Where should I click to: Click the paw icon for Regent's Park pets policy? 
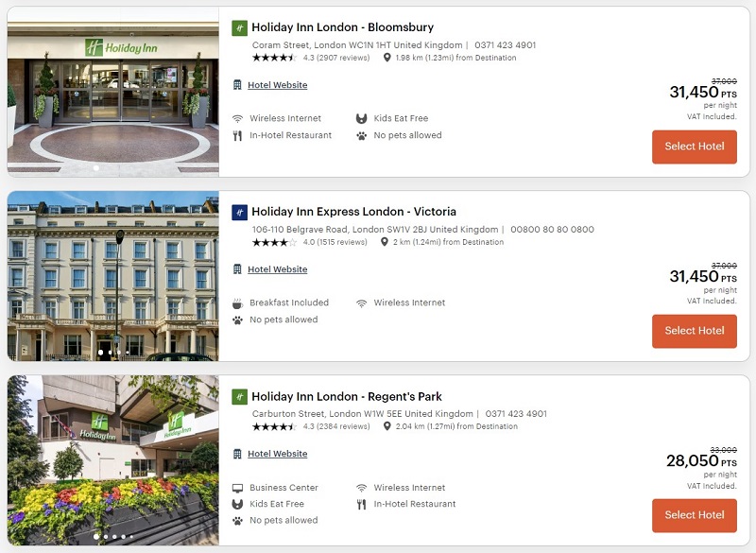(x=237, y=521)
